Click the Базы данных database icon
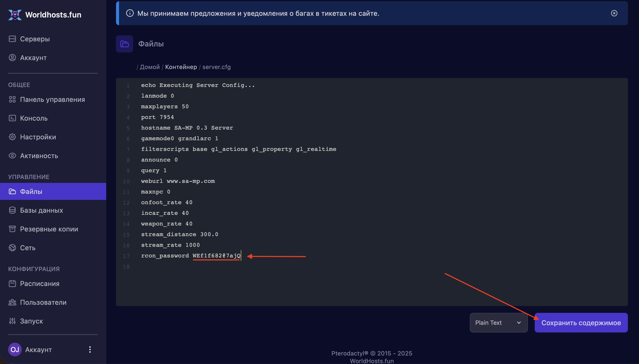 [x=12, y=210]
